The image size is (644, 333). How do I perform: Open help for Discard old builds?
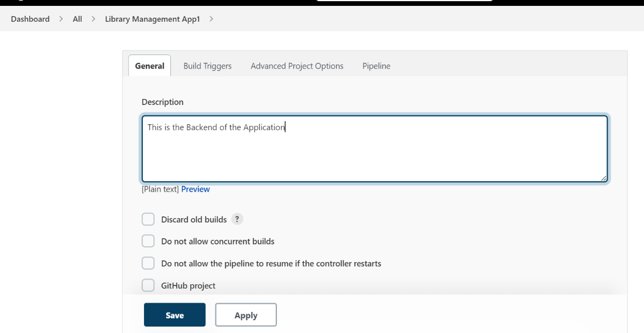[x=237, y=219]
